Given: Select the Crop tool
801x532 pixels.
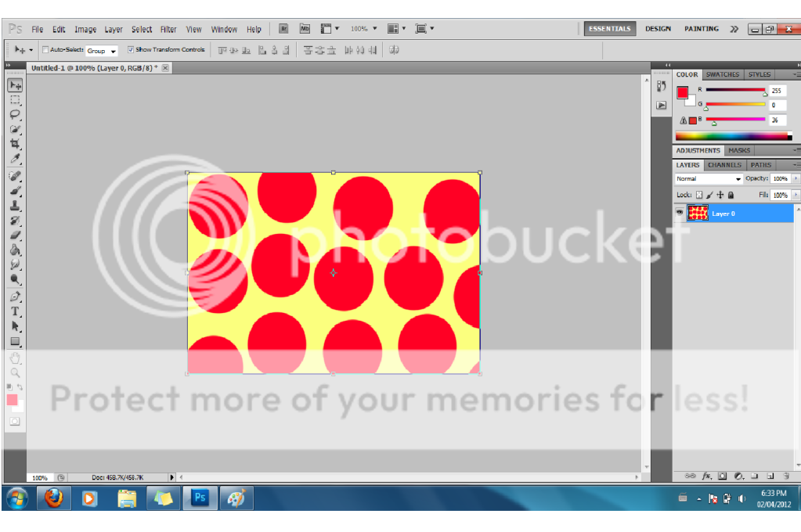Looking at the screenshot, I should 15,144.
